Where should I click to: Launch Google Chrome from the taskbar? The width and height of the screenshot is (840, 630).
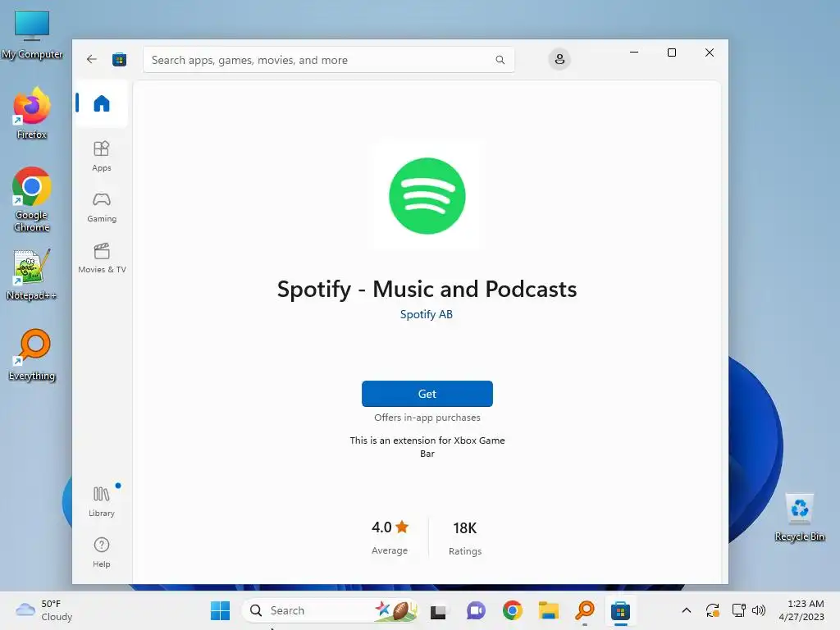coord(512,610)
